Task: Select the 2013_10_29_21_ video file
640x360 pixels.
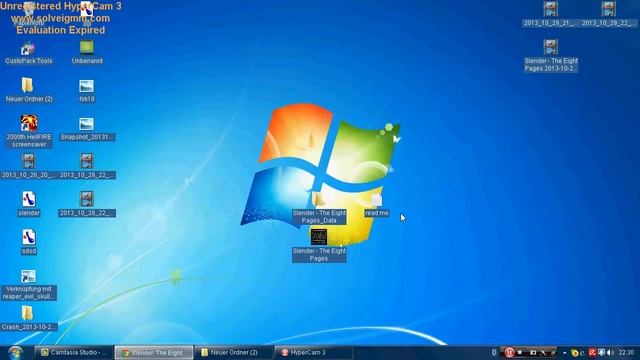Action: point(550,15)
